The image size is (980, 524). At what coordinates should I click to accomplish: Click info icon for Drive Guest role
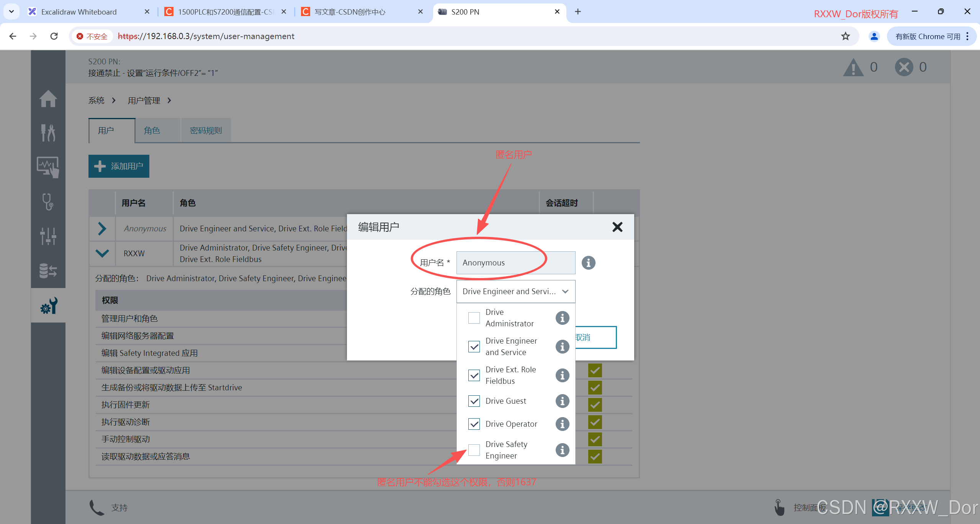[562, 401]
